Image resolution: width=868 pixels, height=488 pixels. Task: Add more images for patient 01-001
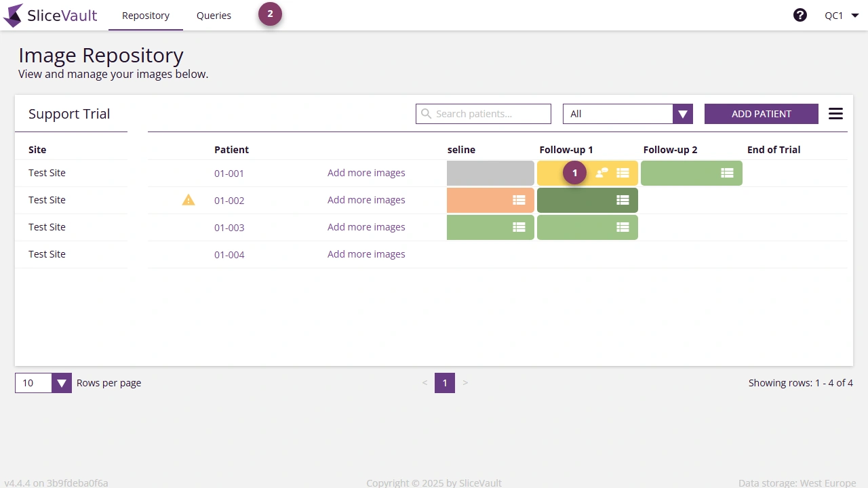366,173
